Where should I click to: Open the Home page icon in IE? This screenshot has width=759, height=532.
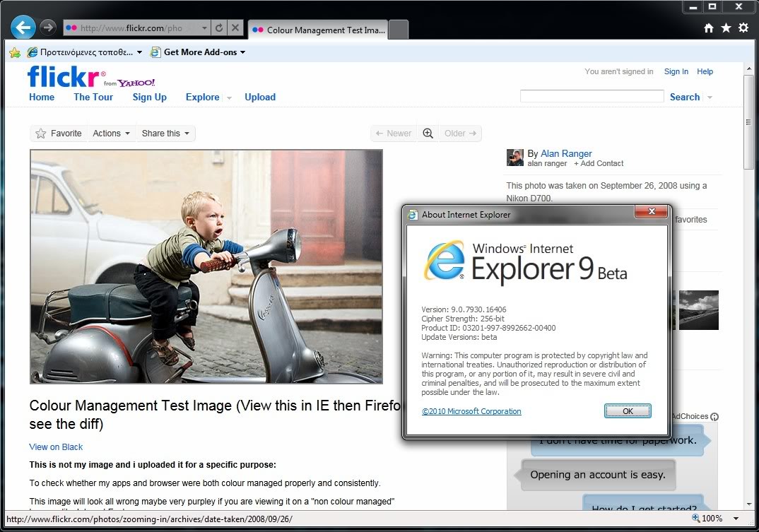(709, 28)
